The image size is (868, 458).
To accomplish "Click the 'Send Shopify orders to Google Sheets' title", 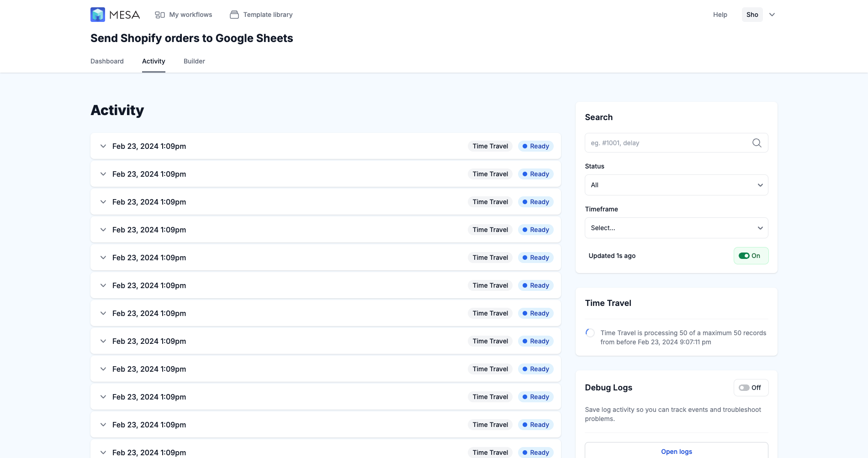I will tap(191, 38).
